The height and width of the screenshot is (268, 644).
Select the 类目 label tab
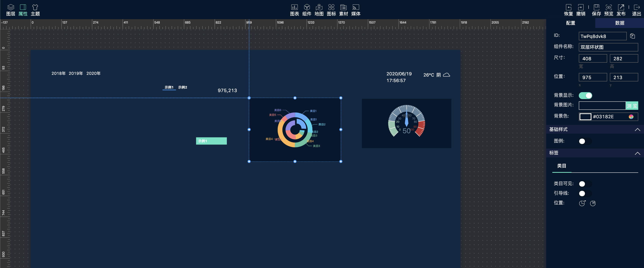tap(562, 166)
